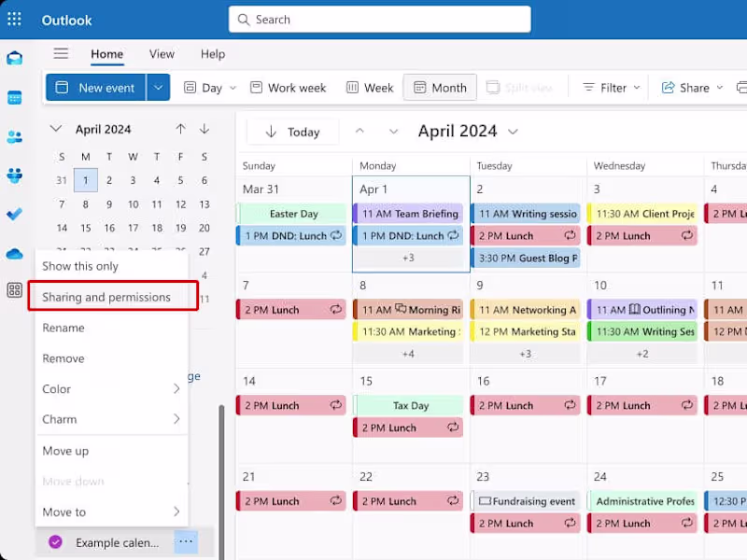Select Rename in context menu
The height and width of the screenshot is (560, 747).
(x=111, y=328)
